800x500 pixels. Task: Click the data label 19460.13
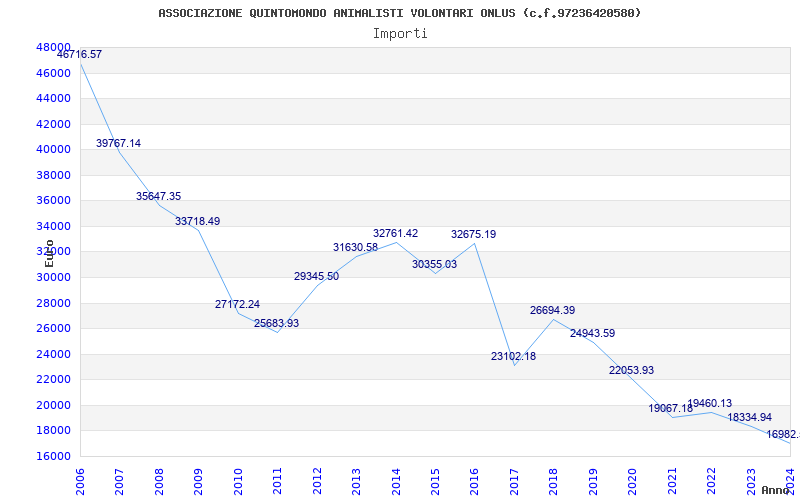pos(710,404)
